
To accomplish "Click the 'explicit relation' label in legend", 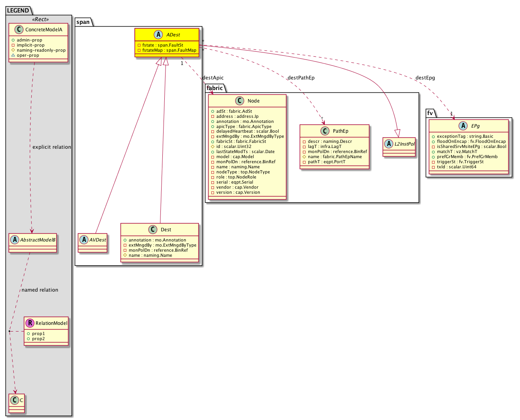I will tap(52, 147).
